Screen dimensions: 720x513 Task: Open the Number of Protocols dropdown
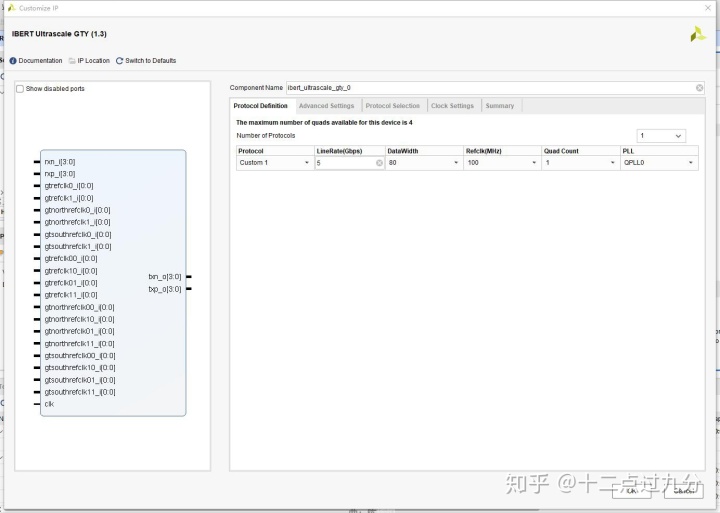click(661, 136)
